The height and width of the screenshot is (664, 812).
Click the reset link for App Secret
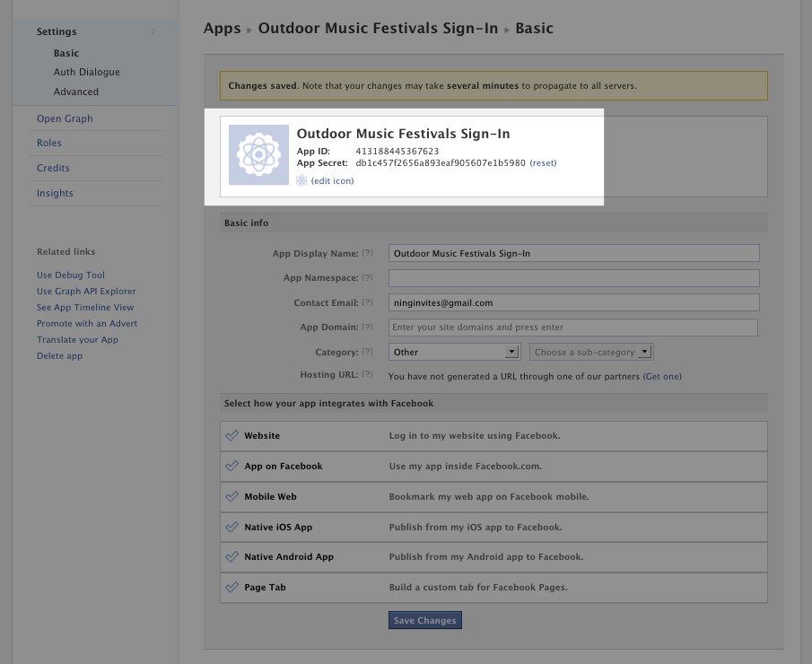543,162
